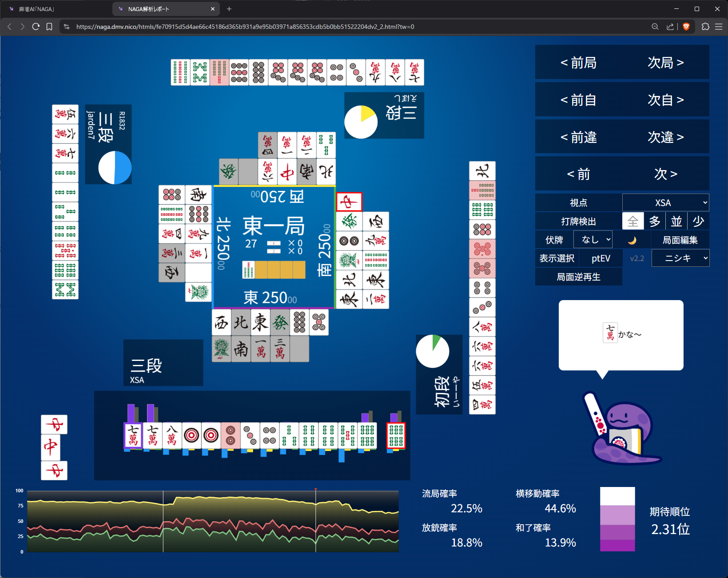Click the share page icon

click(x=670, y=27)
